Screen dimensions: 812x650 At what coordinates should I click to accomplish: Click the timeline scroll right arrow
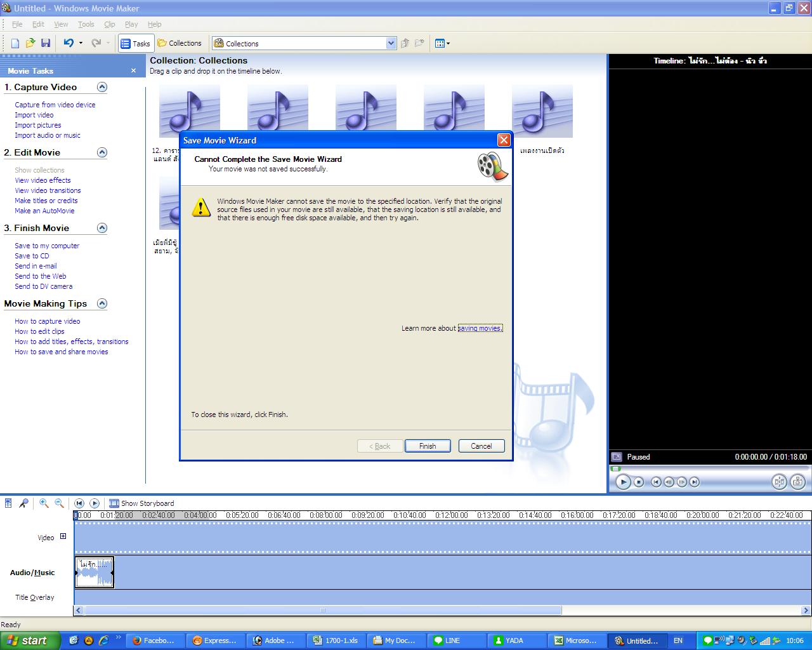coord(806,611)
